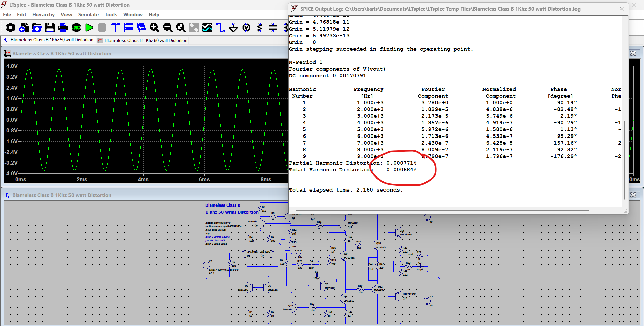
Task: Click the V3 sine voltage source symbol
Action: pos(206,265)
